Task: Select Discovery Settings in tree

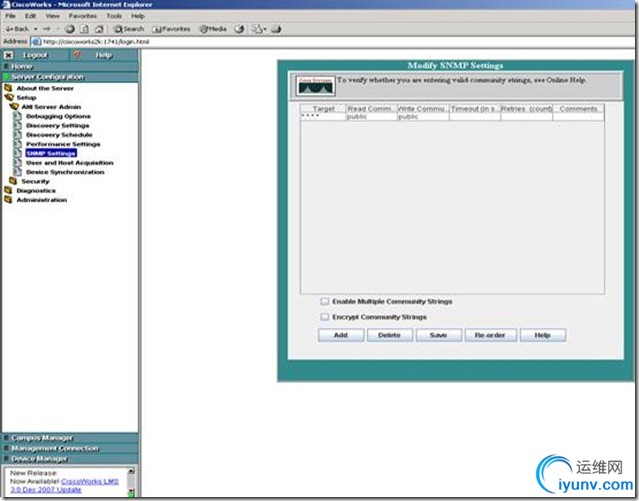Action: [x=57, y=126]
